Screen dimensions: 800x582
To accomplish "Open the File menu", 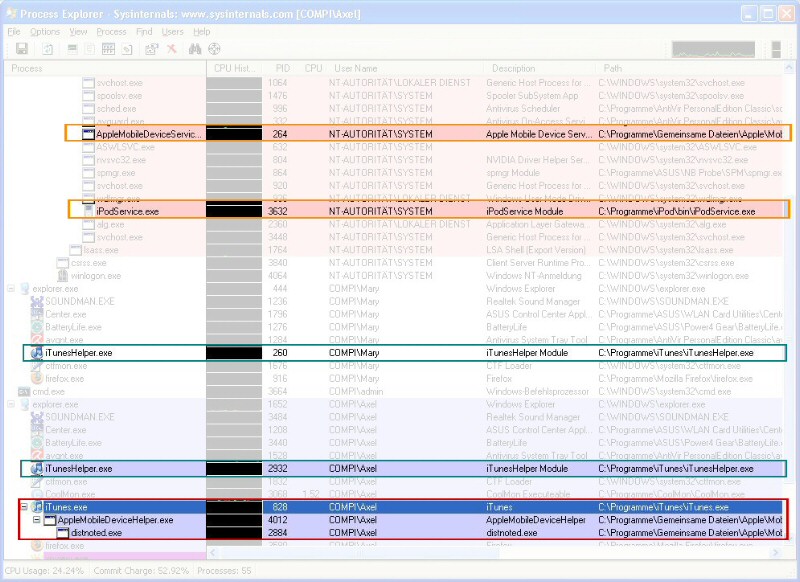I will [14, 32].
